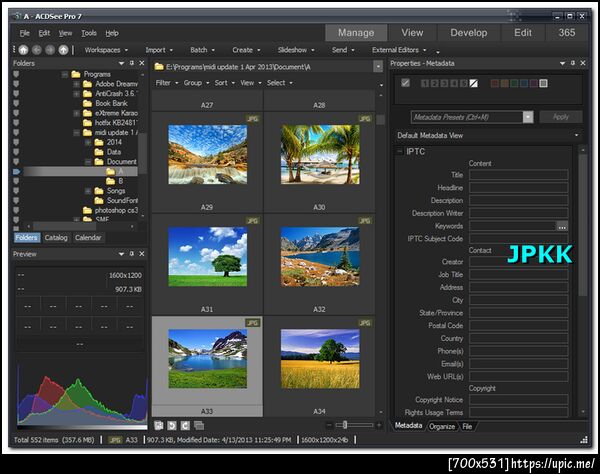Click the path bar folder icon

pyautogui.click(x=159, y=67)
